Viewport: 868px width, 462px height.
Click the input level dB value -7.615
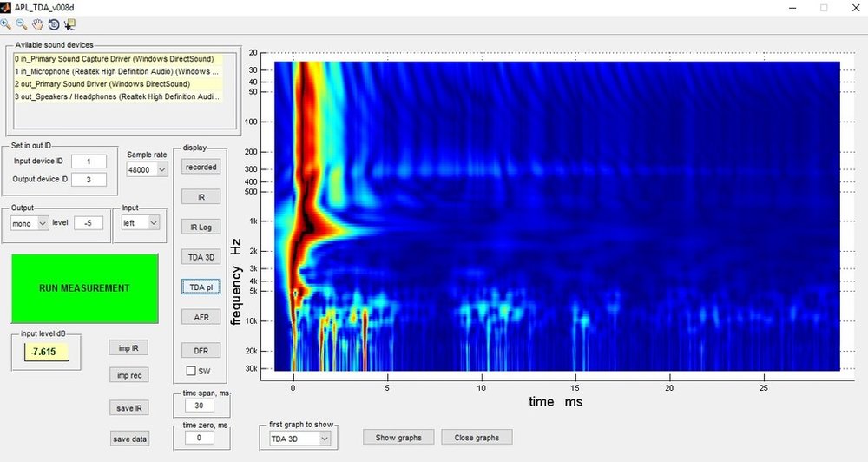click(x=46, y=352)
